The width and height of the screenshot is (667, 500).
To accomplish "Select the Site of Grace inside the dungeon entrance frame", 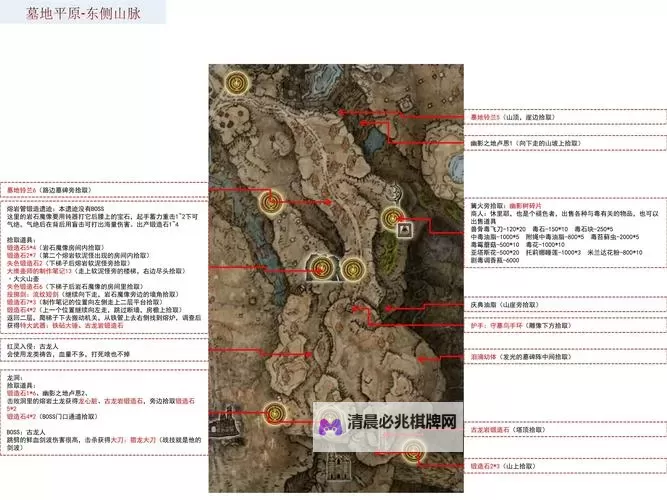I will tap(321, 268).
